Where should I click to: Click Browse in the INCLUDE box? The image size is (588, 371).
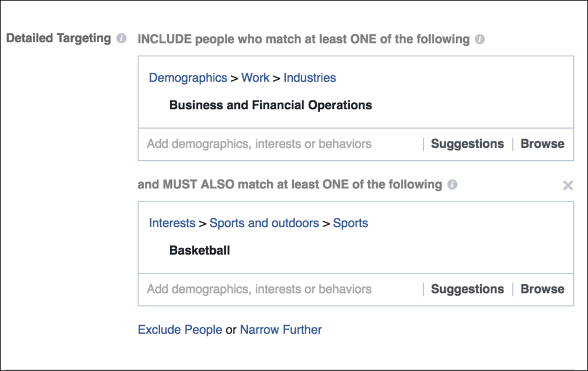[542, 144]
